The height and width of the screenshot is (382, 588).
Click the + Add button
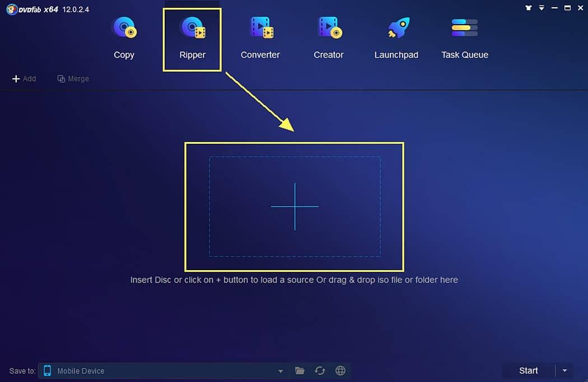click(x=24, y=79)
